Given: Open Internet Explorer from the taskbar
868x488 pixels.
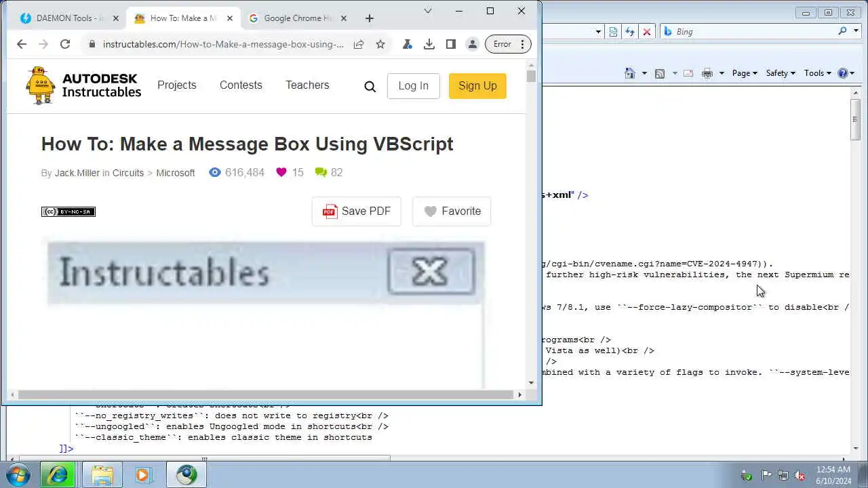Looking at the screenshot, I should [x=57, y=474].
